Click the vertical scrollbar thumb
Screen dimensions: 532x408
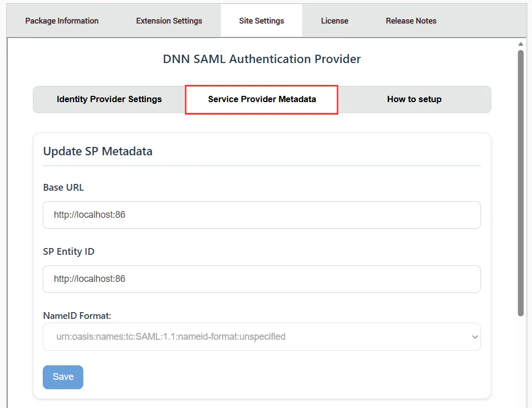pyautogui.click(x=521, y=183)
